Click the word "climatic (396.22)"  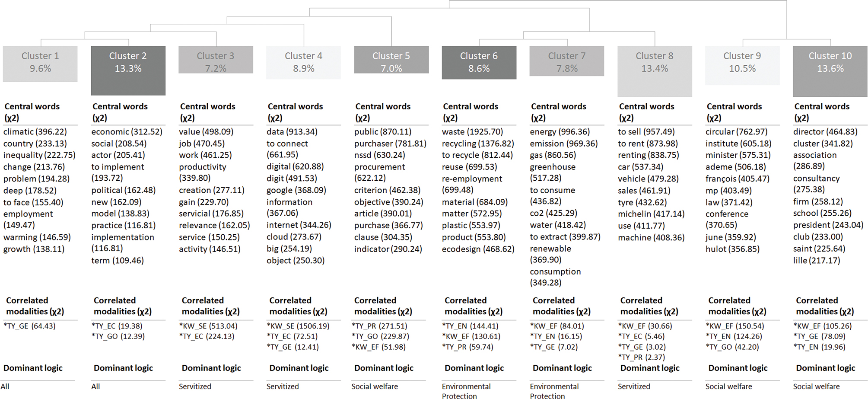[35, 132]
